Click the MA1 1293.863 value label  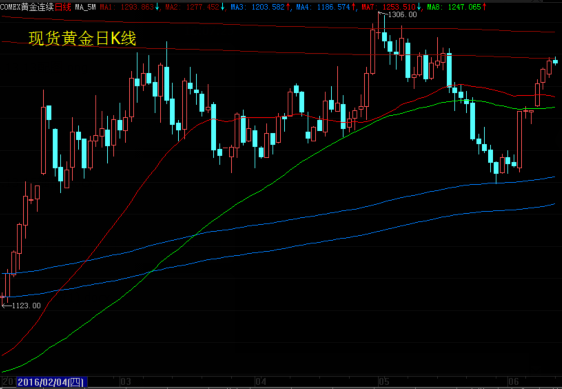[127, 7]
